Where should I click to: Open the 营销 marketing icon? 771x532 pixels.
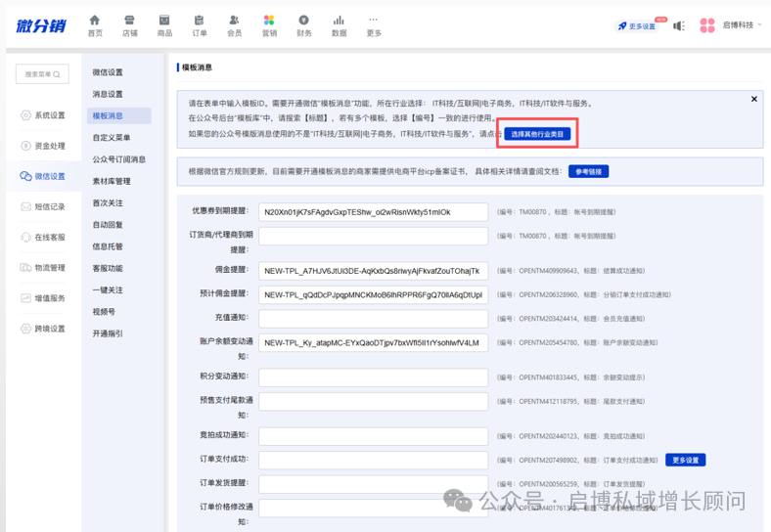(x=269, y=21)
